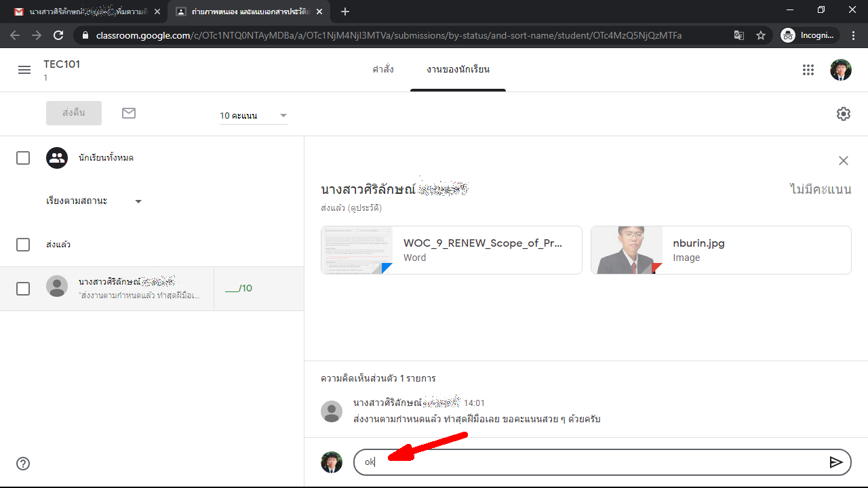
Task: Open the Google apps grid
Action: pyautogui.click(x=808, y=70)
